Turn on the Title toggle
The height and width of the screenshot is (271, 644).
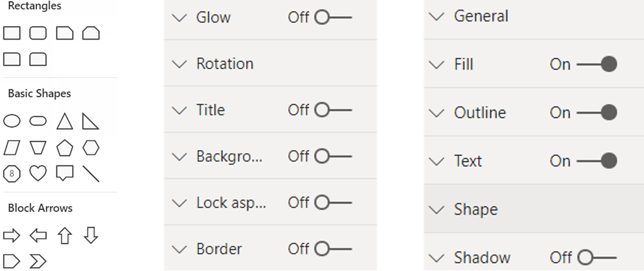(x=332, y=110)
